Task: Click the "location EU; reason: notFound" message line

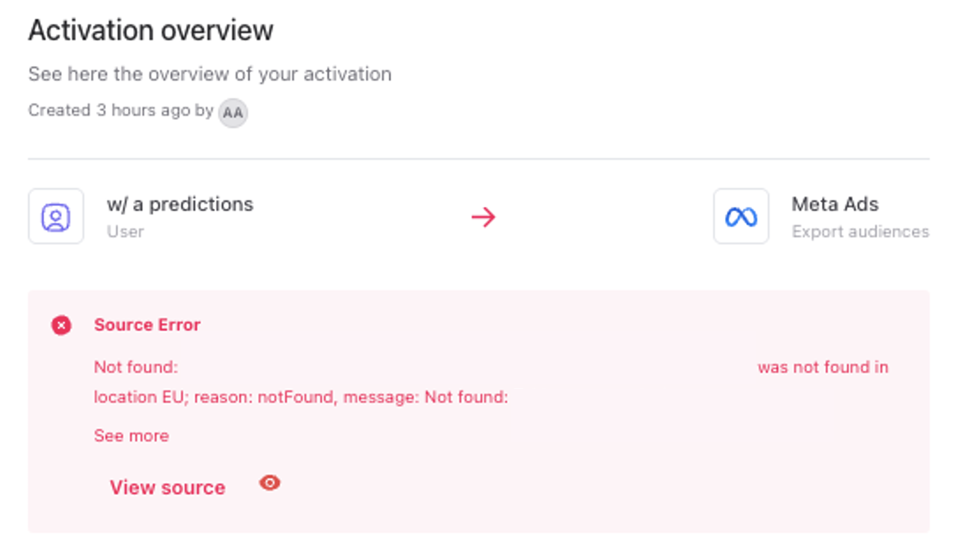Action: point(300,397)
